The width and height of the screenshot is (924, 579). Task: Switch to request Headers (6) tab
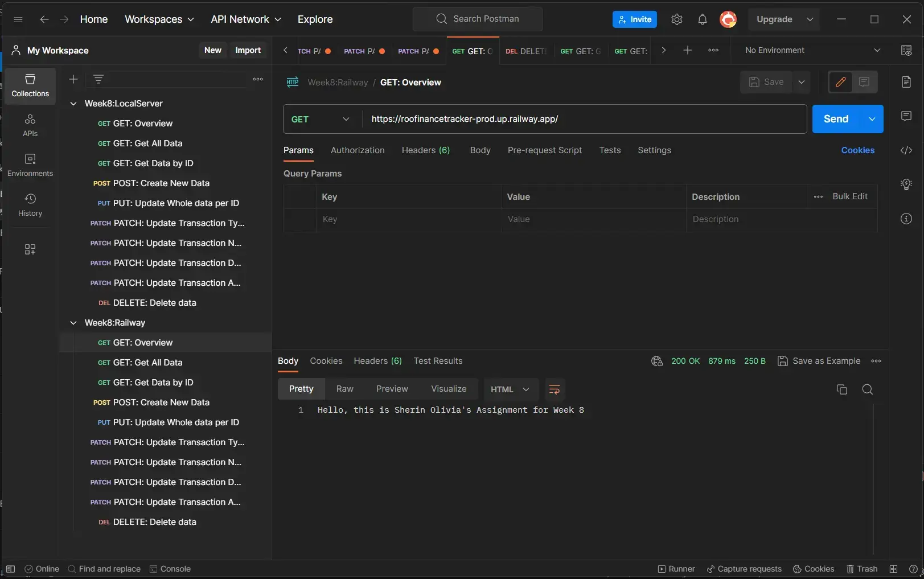426,150
